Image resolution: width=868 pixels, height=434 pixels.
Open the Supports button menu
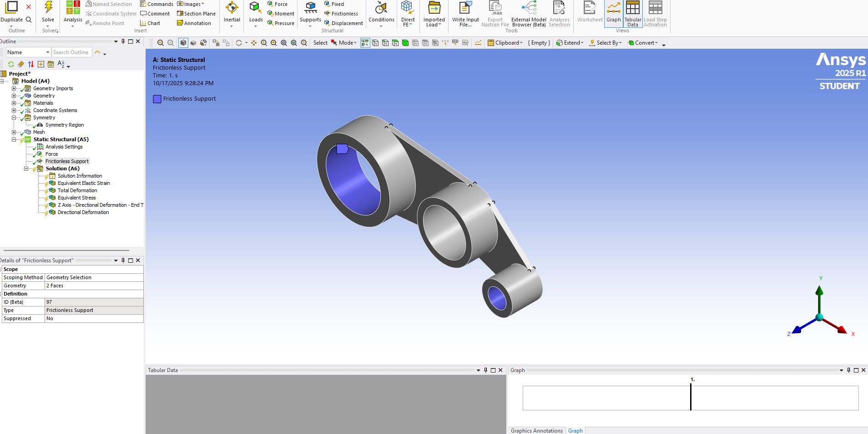click(x=310, y=14)
